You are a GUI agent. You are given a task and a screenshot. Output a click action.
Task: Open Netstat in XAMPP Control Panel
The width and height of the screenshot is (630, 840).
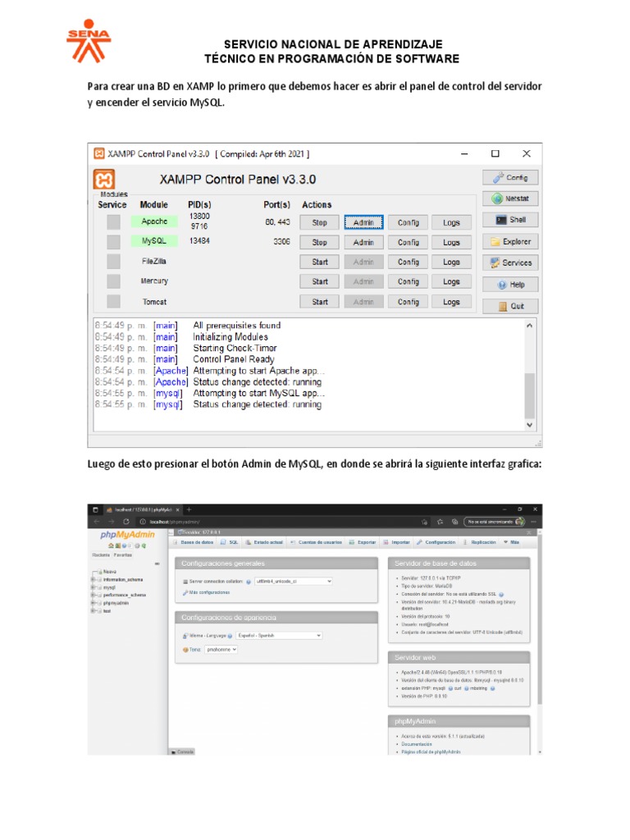point(510,199)
